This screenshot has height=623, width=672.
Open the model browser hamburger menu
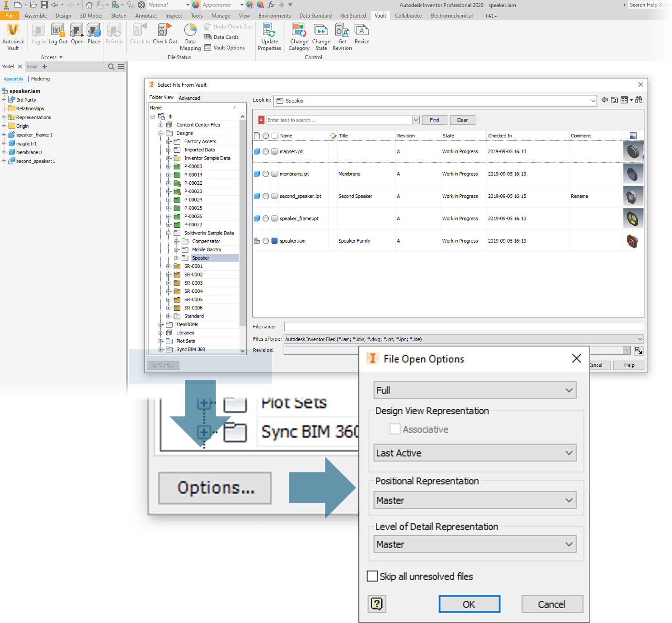(x=121, y=66)
